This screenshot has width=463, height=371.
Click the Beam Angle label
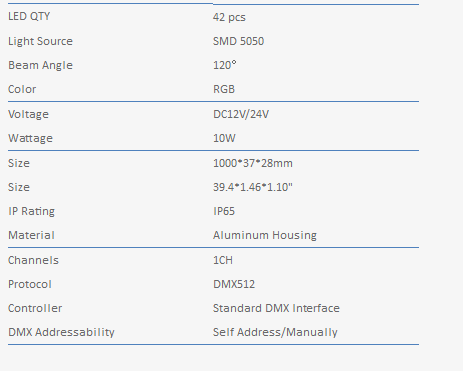[40, 65]
